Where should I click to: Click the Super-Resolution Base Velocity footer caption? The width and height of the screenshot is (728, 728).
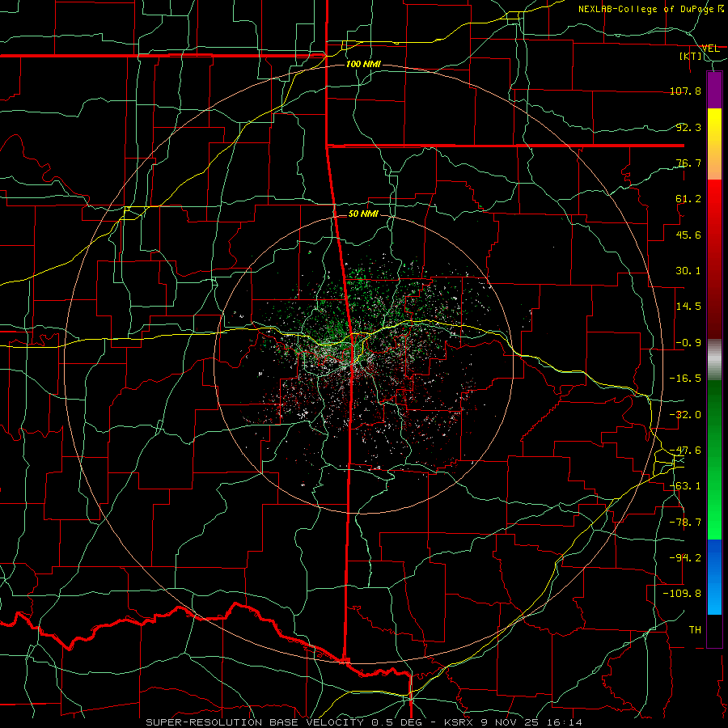[x=363, y=722]
